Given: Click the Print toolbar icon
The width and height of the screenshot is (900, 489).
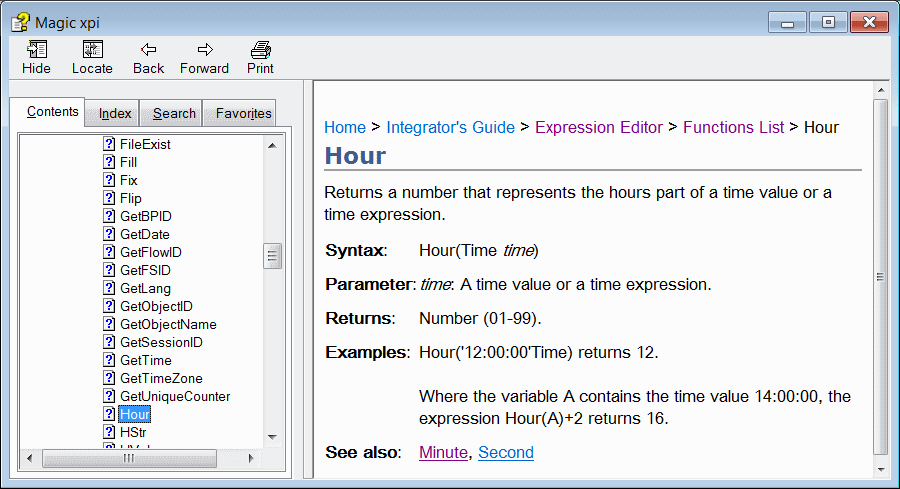Looking at the screenshot, I should tap(261, 49).
